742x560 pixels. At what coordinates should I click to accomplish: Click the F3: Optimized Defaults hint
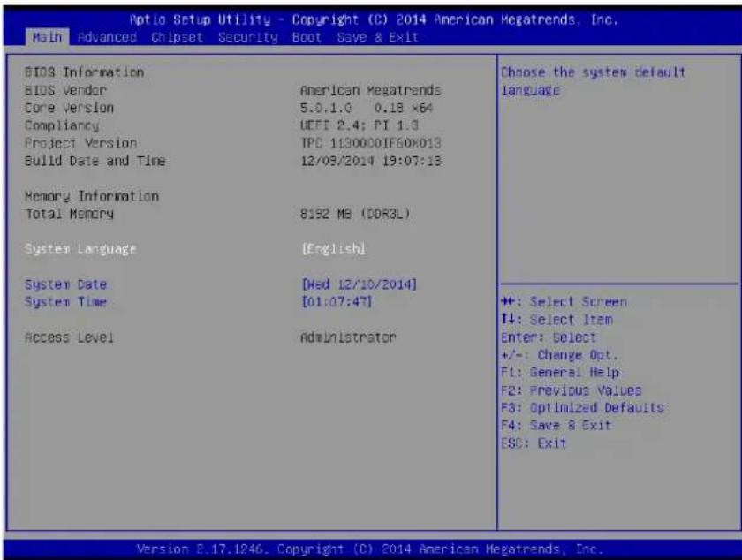tap(582, 407)
